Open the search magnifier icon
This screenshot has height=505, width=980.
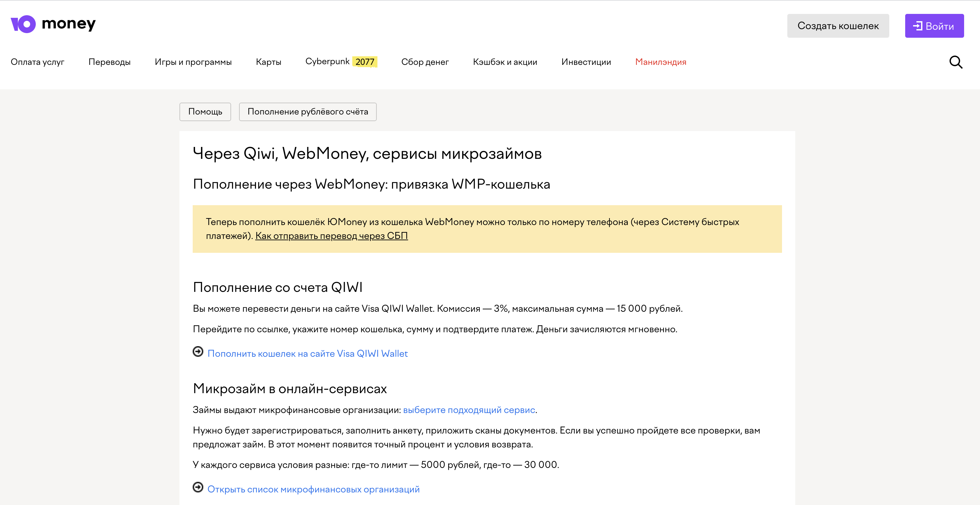point(955,62)
